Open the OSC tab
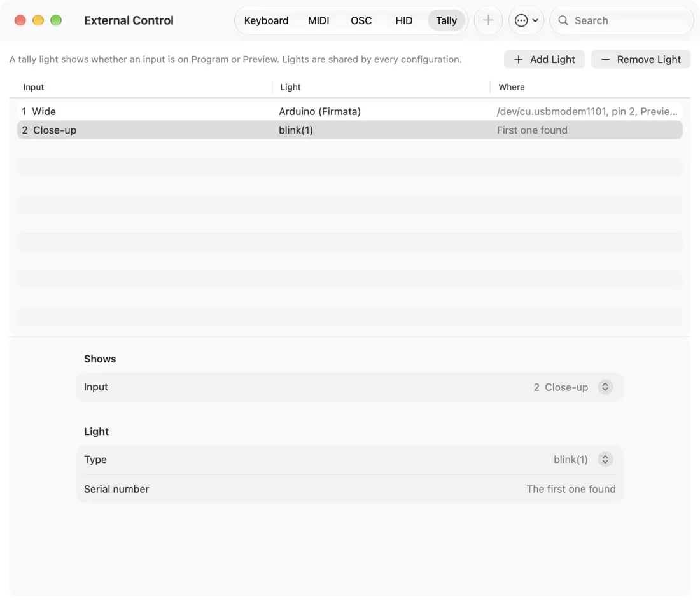Screen dimensions: 700x606 [361, 20]
